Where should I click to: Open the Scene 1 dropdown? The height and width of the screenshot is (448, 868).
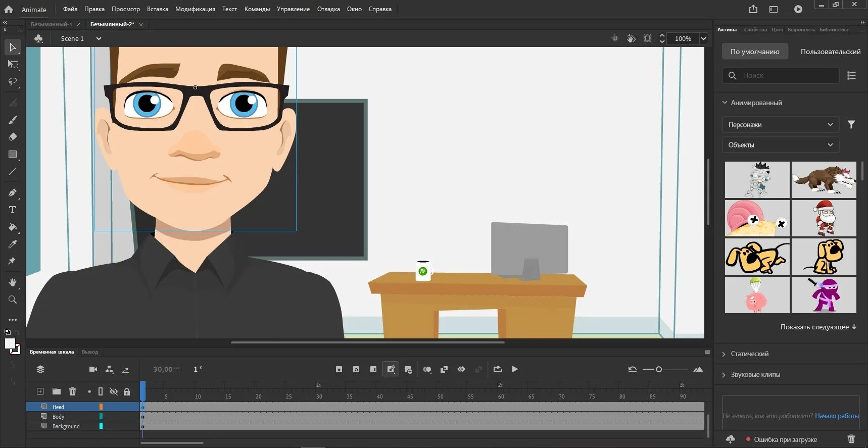click(99, 38)
